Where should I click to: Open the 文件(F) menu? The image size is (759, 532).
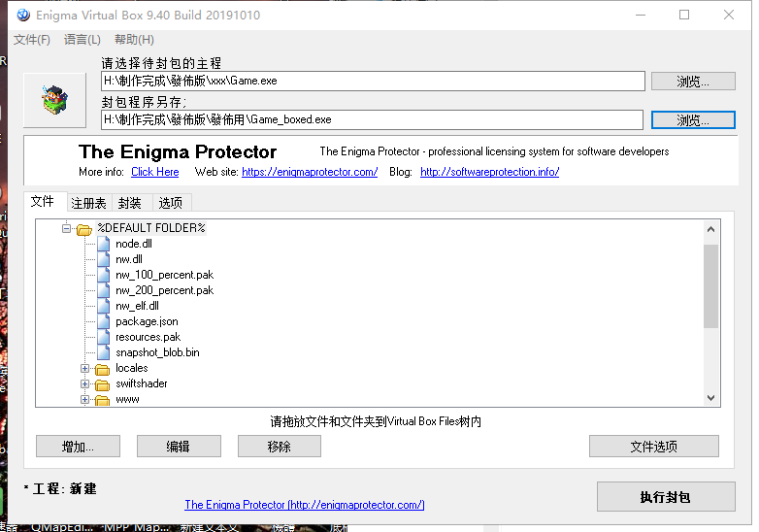point(32,40)
